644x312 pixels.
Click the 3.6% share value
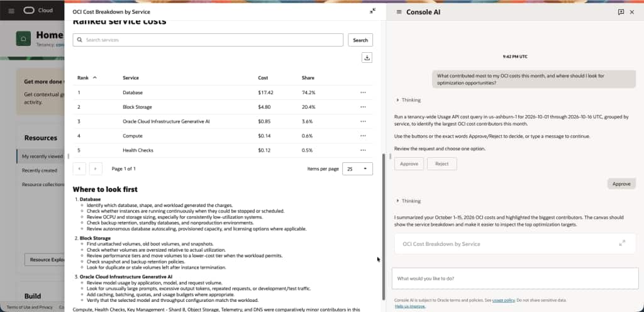pos(307,121)
